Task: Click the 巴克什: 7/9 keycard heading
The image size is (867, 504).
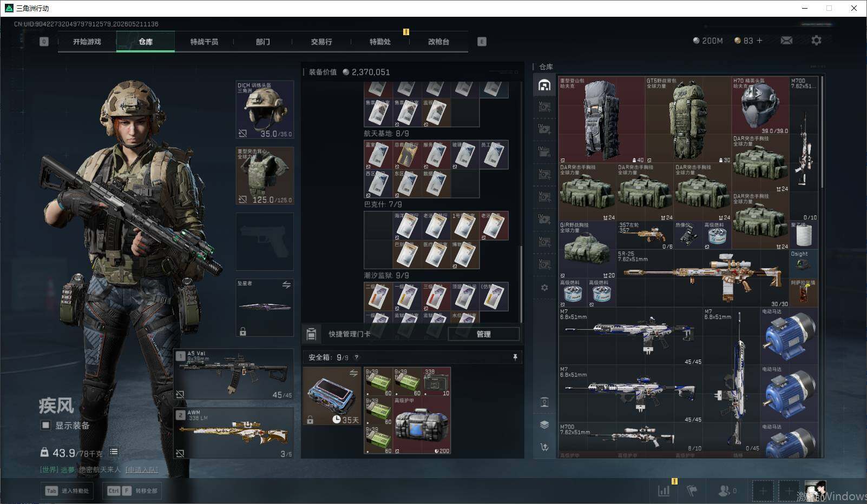Action: 383,204
